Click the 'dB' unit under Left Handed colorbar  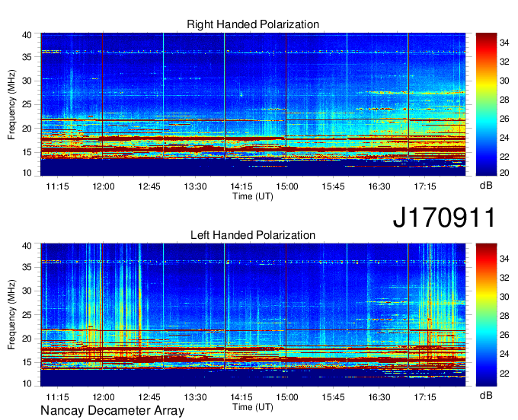[x=486, y=395]
